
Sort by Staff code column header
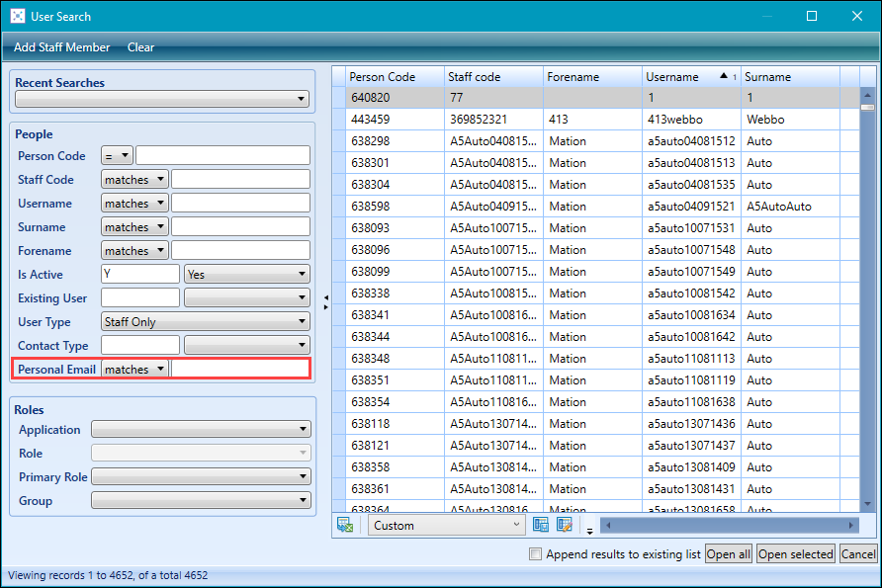coord(493,76)
